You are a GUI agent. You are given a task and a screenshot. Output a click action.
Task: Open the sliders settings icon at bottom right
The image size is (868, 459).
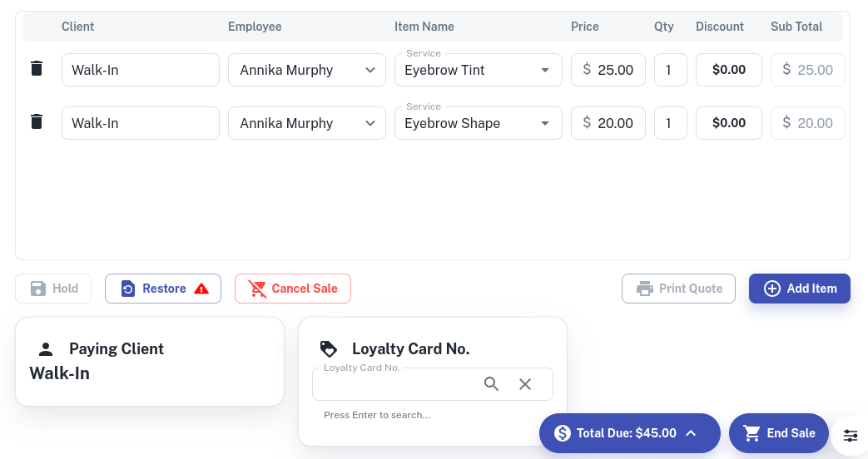click(x=850, y=435)
